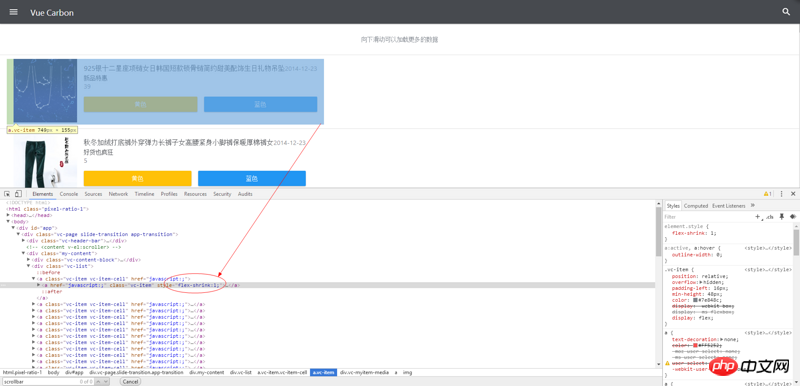
Task: Open the Event Listeners tab
Action: [x=729, y=205]
